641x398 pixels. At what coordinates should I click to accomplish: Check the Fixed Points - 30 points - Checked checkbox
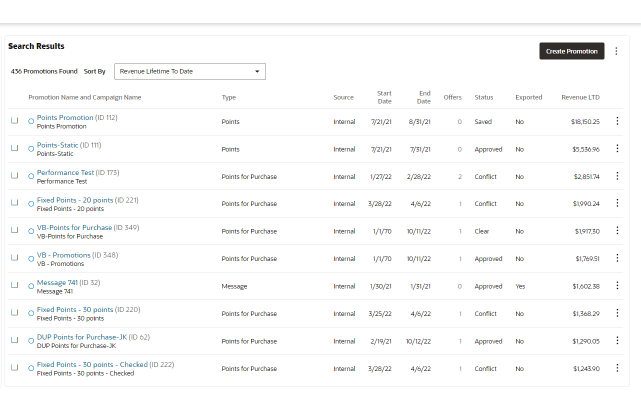15,367
